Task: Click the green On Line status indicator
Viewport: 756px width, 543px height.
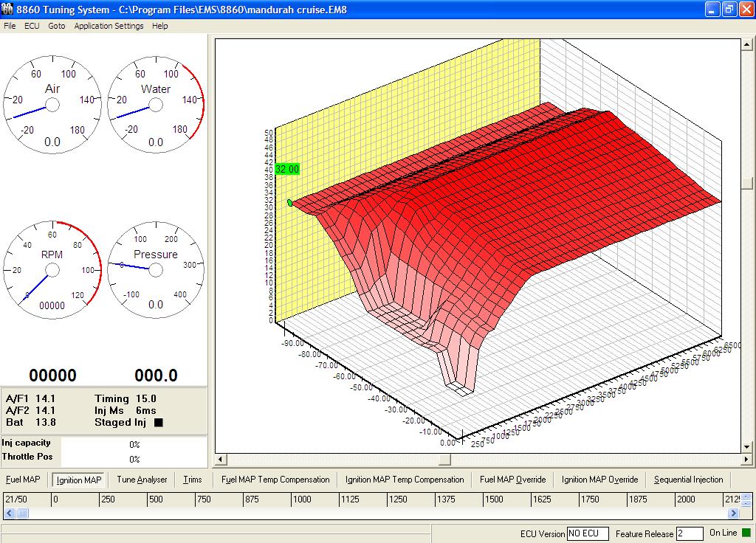Action: pyautogui.click(x=746, y=533)
